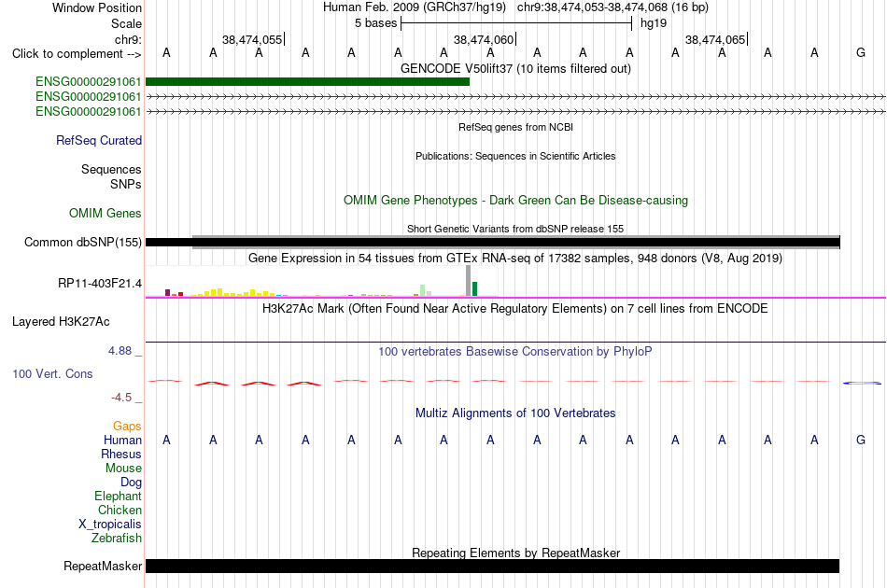Click the blue PhyloP conservation mark
The width and height of the screenshot is (887, 588).
click(x=862, y=384)
